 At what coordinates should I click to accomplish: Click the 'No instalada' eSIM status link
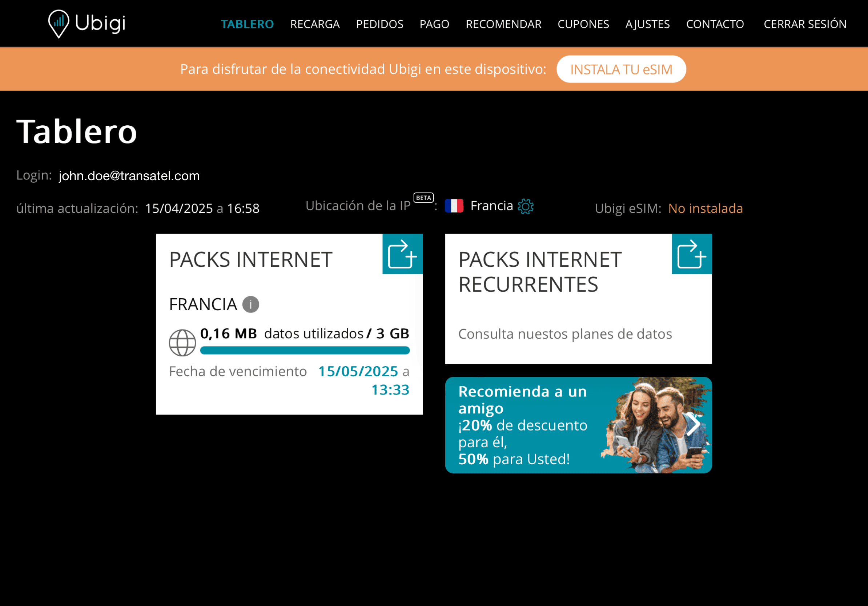tap(706, 209)
